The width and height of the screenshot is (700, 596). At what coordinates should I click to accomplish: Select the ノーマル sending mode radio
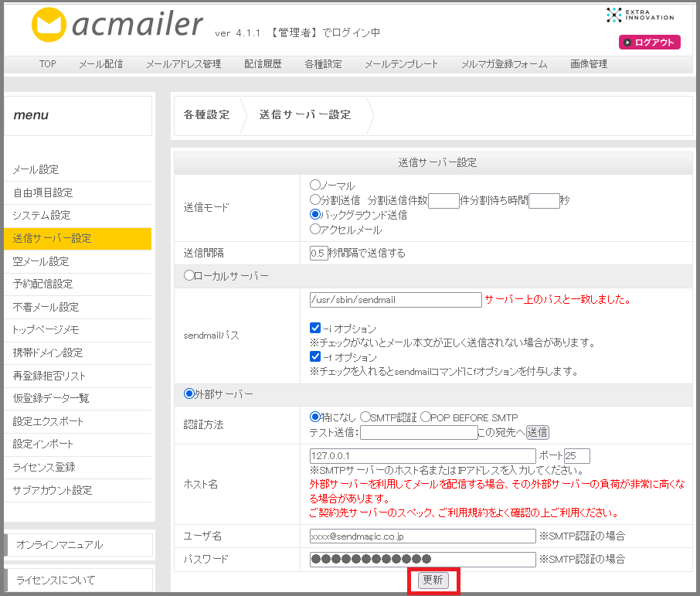(315, 186)
